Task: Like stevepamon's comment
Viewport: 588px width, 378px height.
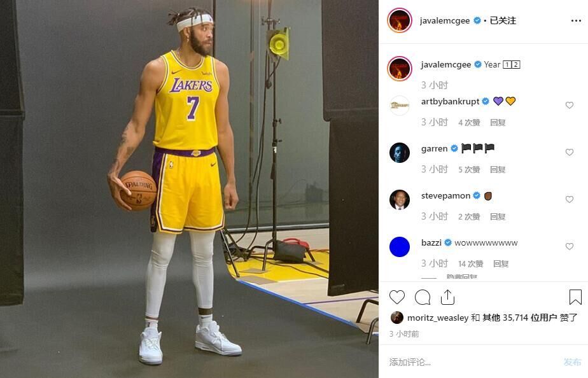Action: coord(570,200)
